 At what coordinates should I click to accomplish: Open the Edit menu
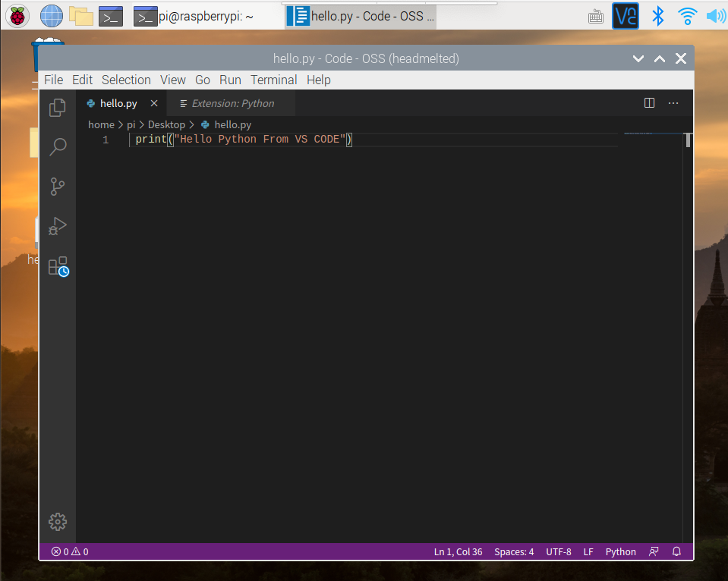pos(82,80)
